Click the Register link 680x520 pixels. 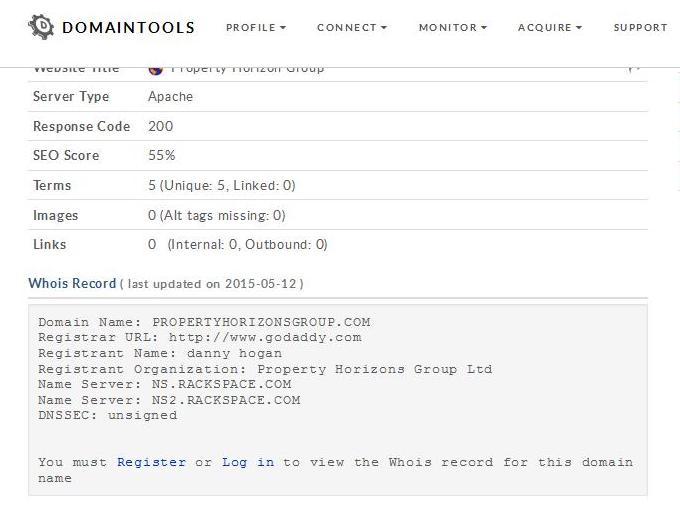[x=151, y=462]
